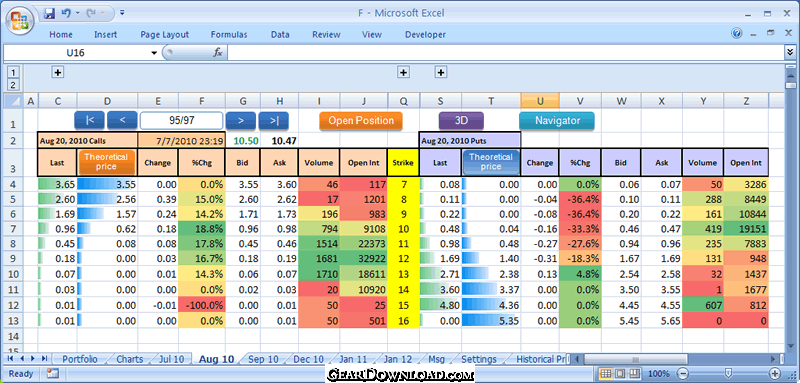Click the 95/97 page indicator field

[x=182, y=121]
